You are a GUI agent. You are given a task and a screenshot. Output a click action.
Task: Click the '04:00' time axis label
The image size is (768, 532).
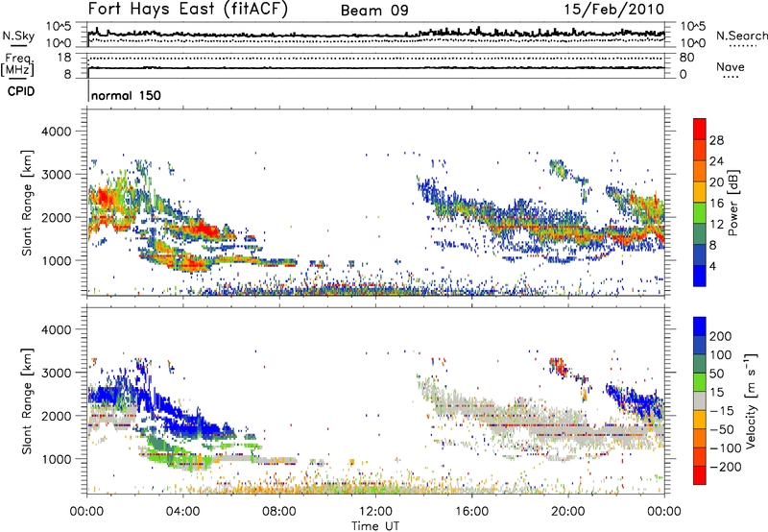pyautogui.click(x=183, y=512)
